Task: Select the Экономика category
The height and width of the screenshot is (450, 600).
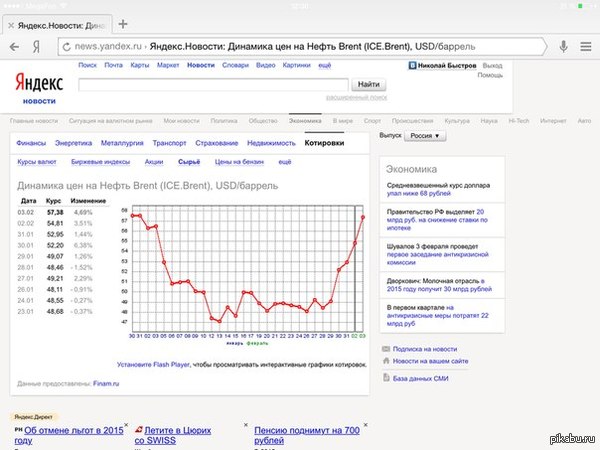Action: [305, 121]
